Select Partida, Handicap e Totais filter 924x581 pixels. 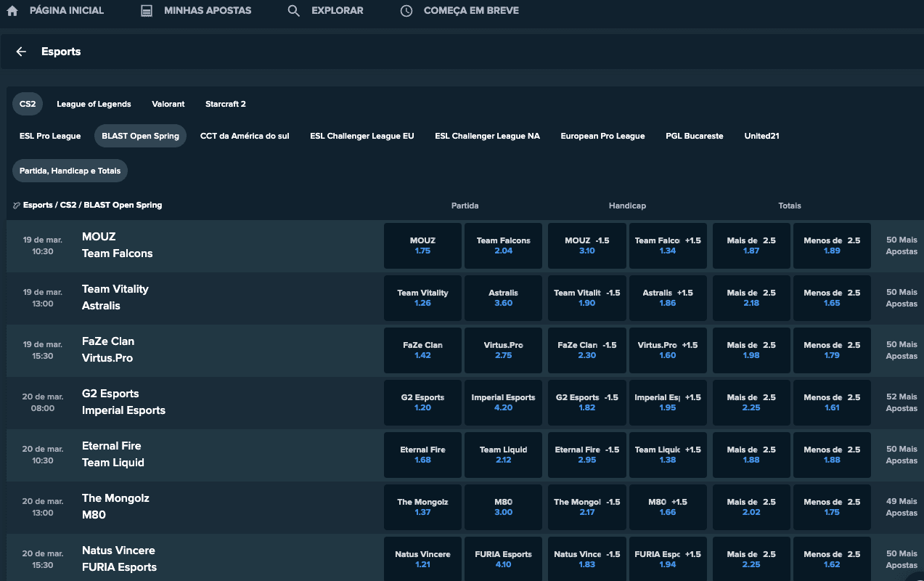pos(70,171)
